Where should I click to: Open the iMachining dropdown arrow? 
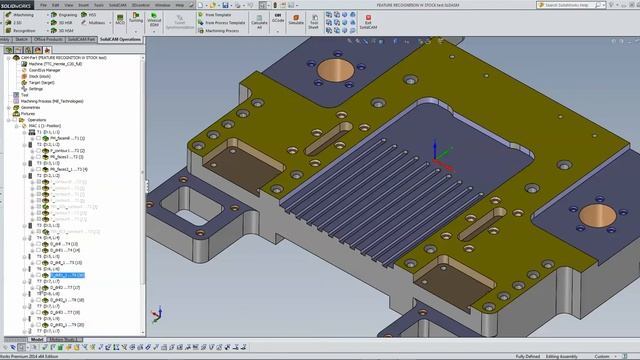pos(48,15)
